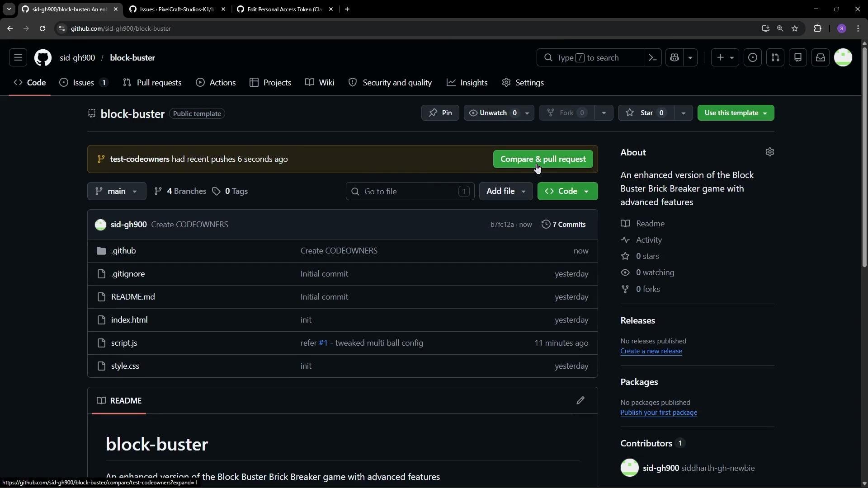The height and width of the screenshot is (488, 868).
Task: Switch to the Issues PixelCraft-Studios browser tab
Action: pyautogui.click(x=177, y=9)
